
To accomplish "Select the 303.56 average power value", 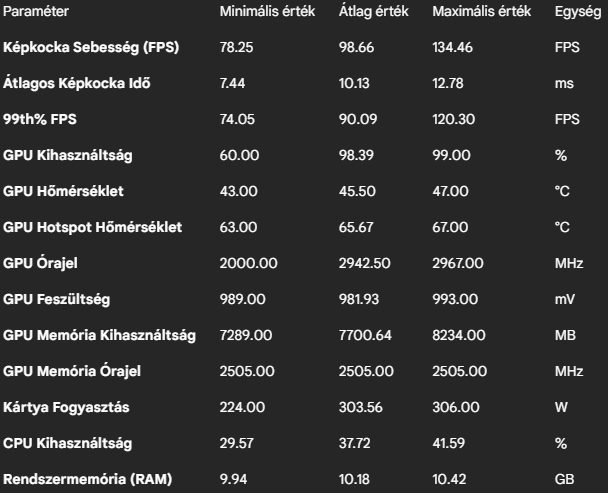I will click(x=361, y=407).
